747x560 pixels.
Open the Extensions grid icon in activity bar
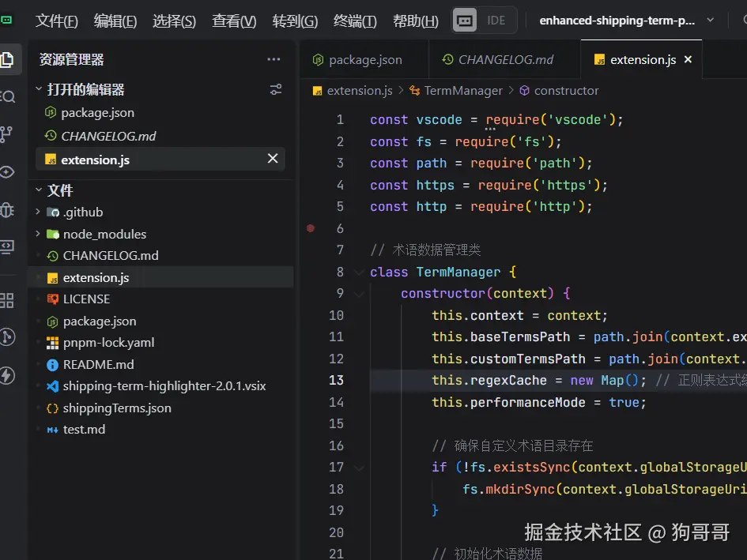coord(7,300)
